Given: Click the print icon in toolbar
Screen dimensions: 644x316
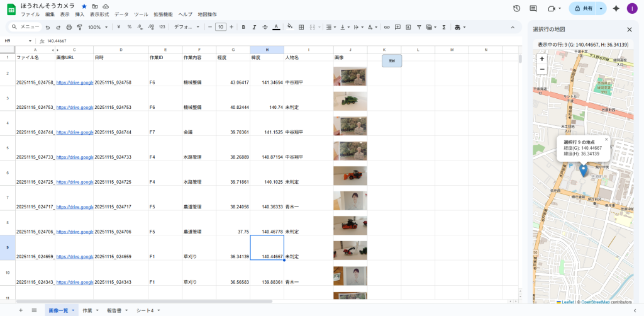Looking at the screenshot, I should click(x=69, y=27).
